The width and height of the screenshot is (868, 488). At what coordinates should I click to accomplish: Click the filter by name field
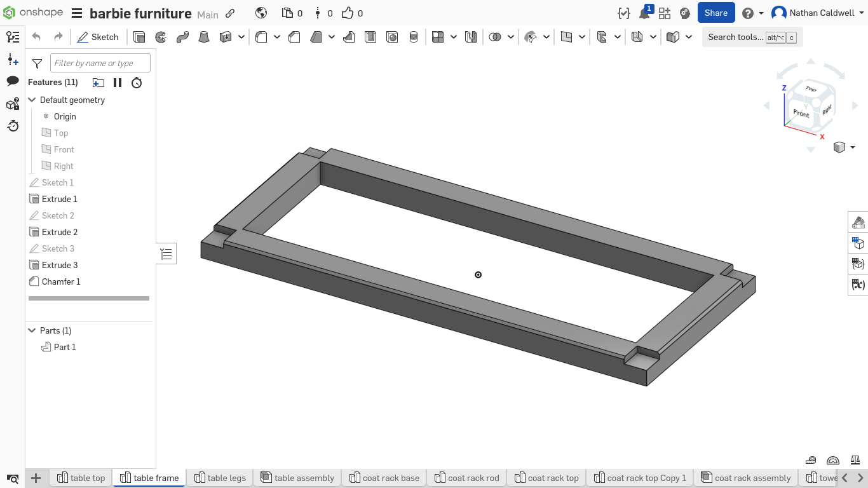(100, 63)
